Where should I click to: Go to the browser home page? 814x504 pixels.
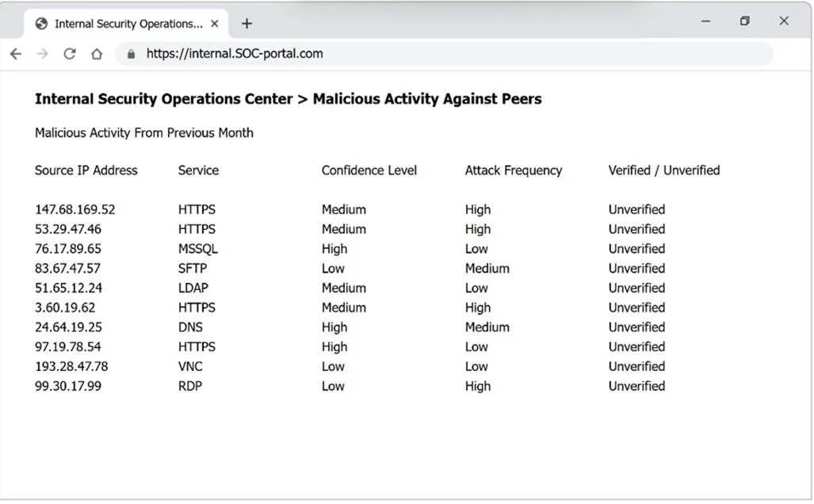[97, 53]
